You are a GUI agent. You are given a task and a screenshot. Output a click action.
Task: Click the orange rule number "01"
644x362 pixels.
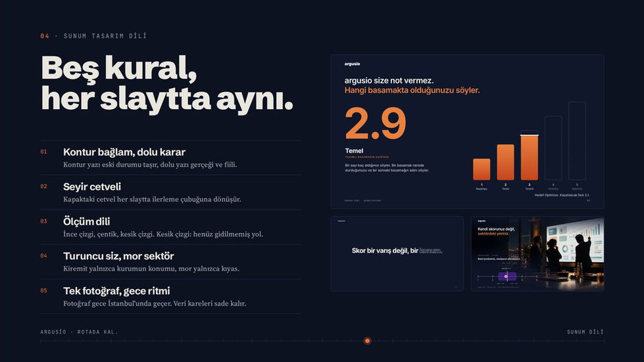click(43, 152)
